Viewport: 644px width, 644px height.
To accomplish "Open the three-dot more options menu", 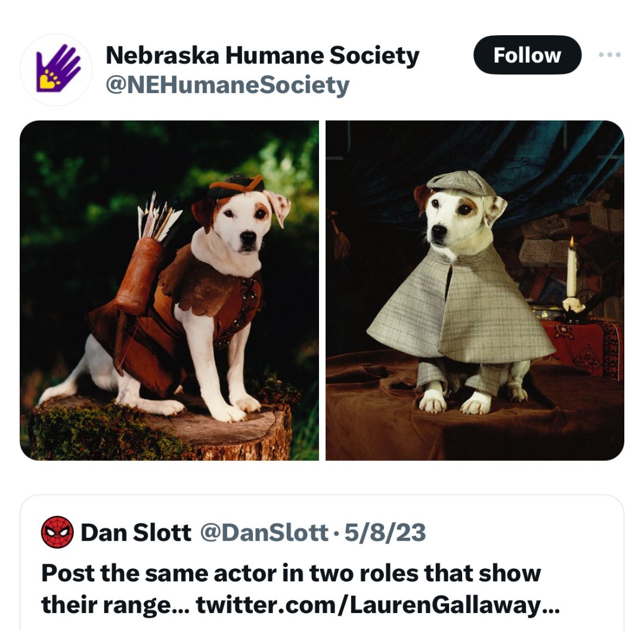I will click(609, 55).
